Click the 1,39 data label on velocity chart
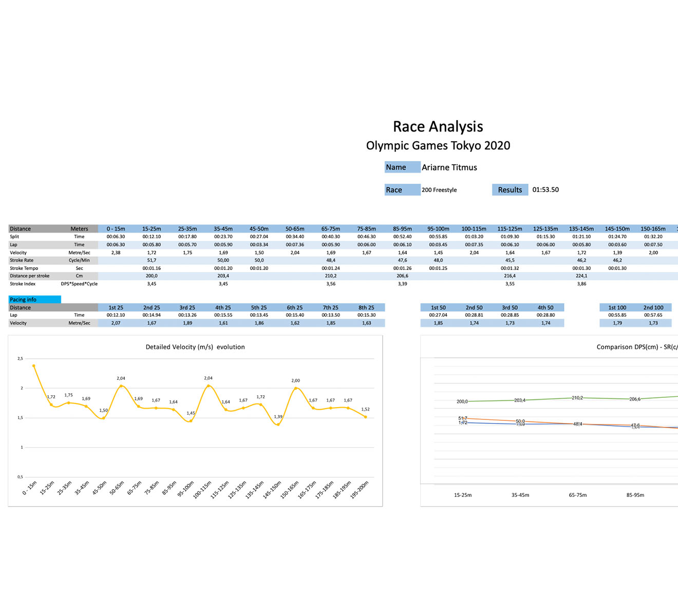678x616 pixels. click(278, 417)
